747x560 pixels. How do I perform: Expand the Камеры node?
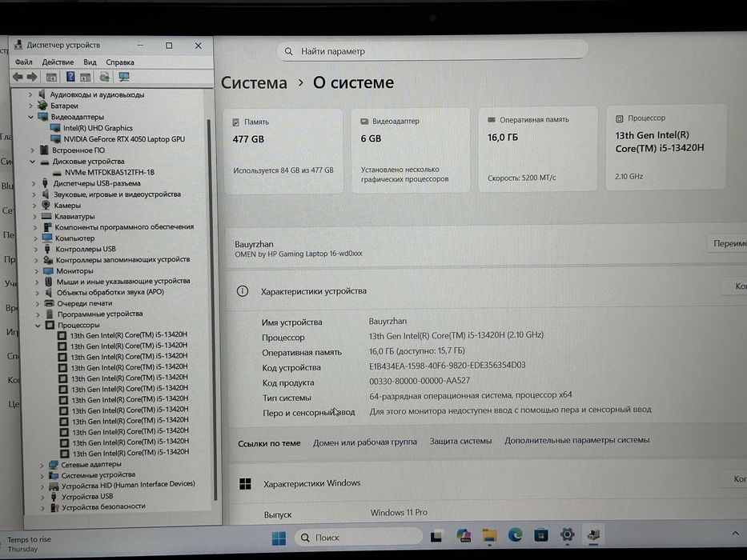pyautogui.click(x=34, y=206)
